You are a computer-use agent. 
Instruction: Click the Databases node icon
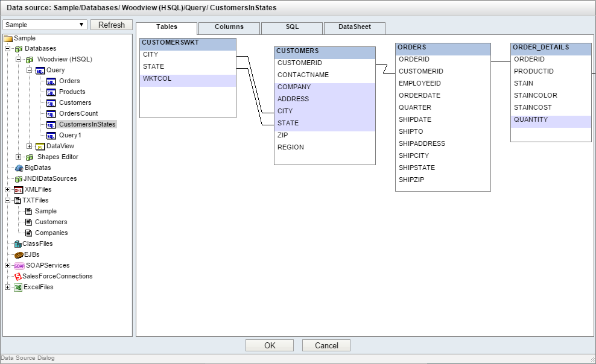(x=19, y=49)
